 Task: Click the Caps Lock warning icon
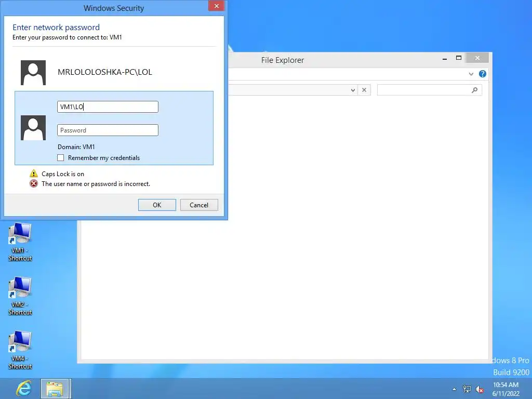[x=34, y=174]
